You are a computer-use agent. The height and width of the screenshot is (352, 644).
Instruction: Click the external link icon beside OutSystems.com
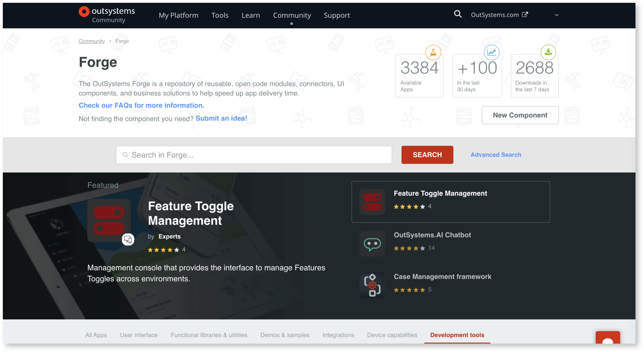[525, 14]
